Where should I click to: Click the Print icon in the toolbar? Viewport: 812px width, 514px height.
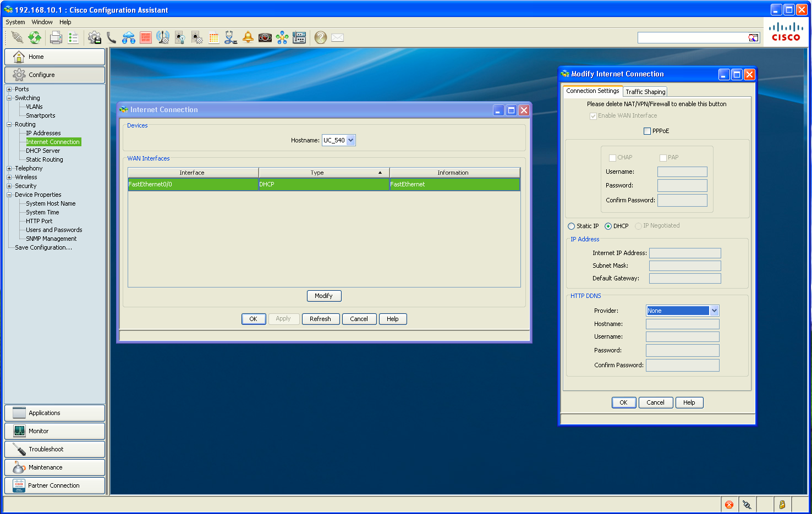[x=56, y=37]
